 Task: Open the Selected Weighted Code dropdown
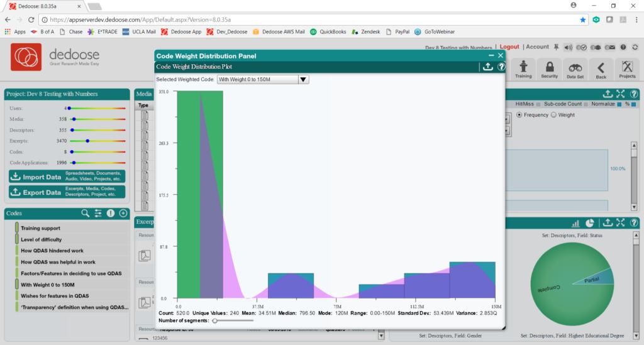pyautogui.click(x=263, y=80)
